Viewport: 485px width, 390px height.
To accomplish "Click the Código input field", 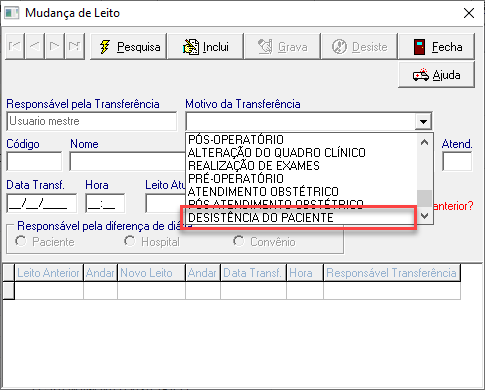I will pyautogui.click(x=34, y=161).
